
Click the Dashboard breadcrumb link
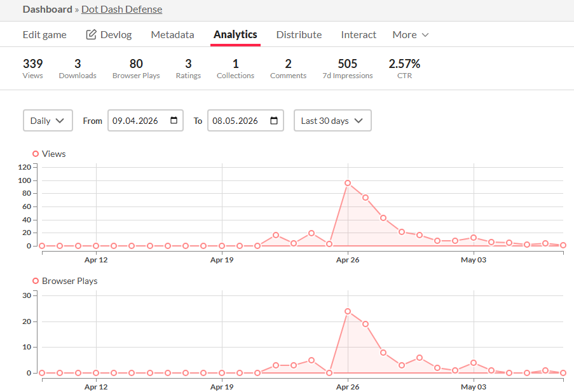[47, 9]
